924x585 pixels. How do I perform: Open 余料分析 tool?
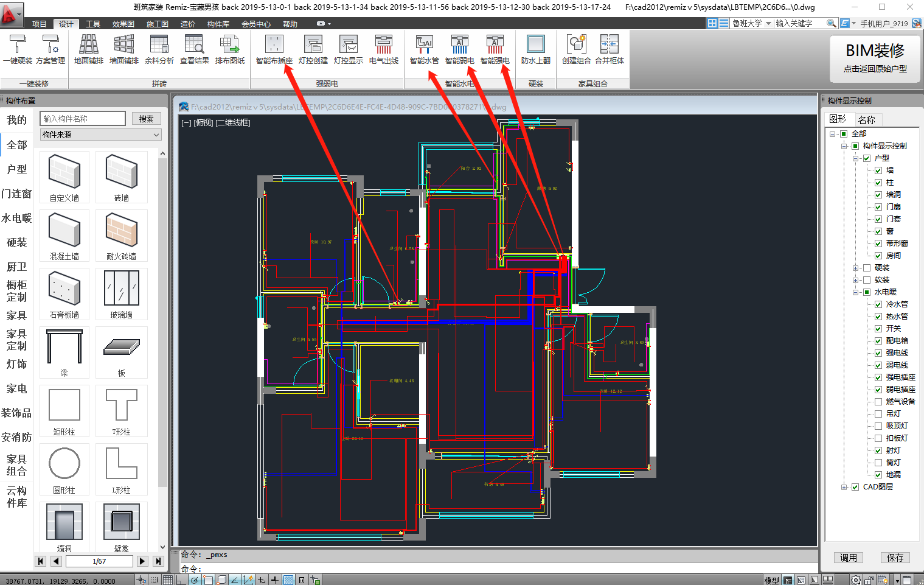pyautogui.click(x=159, y=50)
